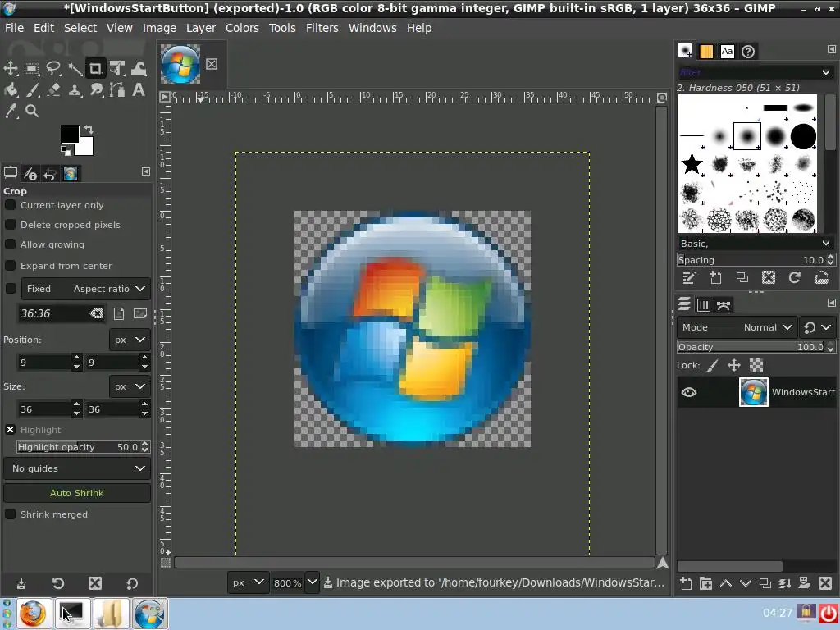Open the Colors menu
The image size is (840, 630).
point(242,28)
